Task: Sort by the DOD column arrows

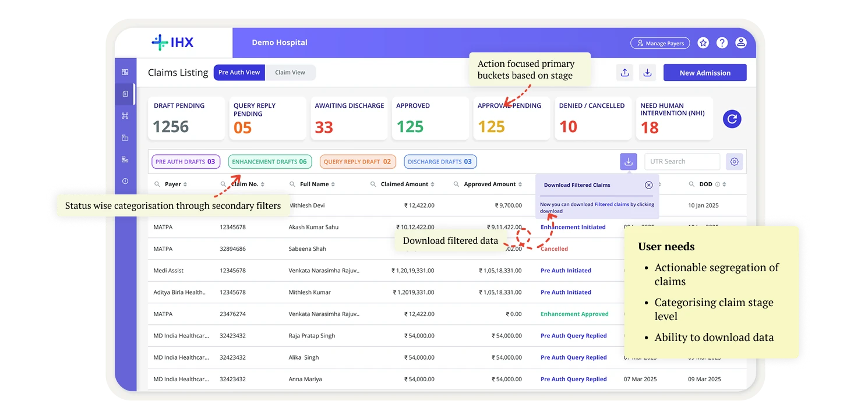Action: 725,184
